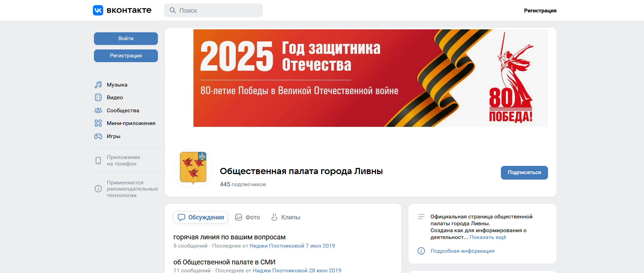Screen dimensions: 644x273
Task: Click the phone app icon
Action: pyautogui.click(x=98, y=160)
